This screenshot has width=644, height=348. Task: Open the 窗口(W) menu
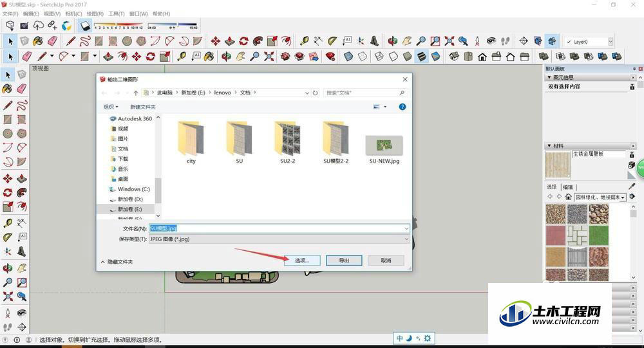tap(138, 14)
